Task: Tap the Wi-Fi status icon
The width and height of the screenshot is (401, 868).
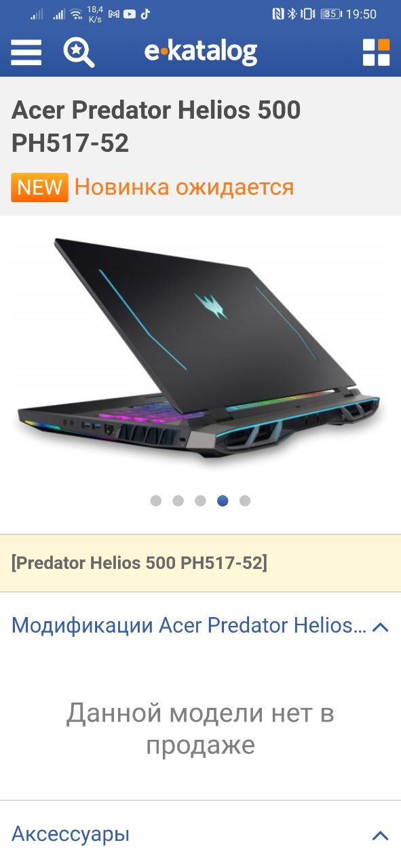Action: (77, 14)
